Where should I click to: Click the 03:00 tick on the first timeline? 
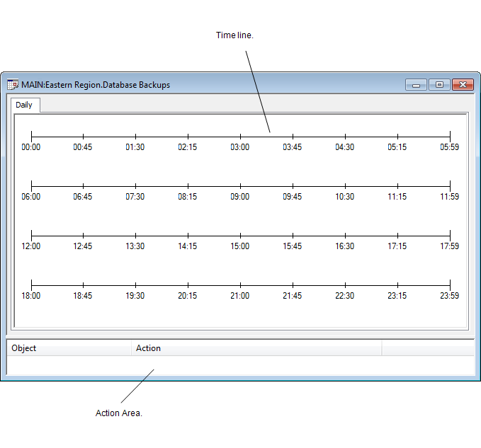click(x=240, y=137)
